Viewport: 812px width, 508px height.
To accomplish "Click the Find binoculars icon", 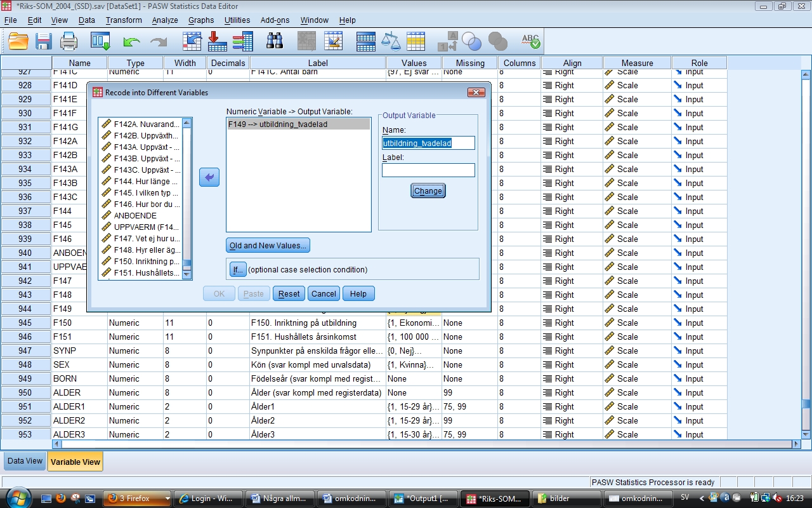I will click(275, 42).
